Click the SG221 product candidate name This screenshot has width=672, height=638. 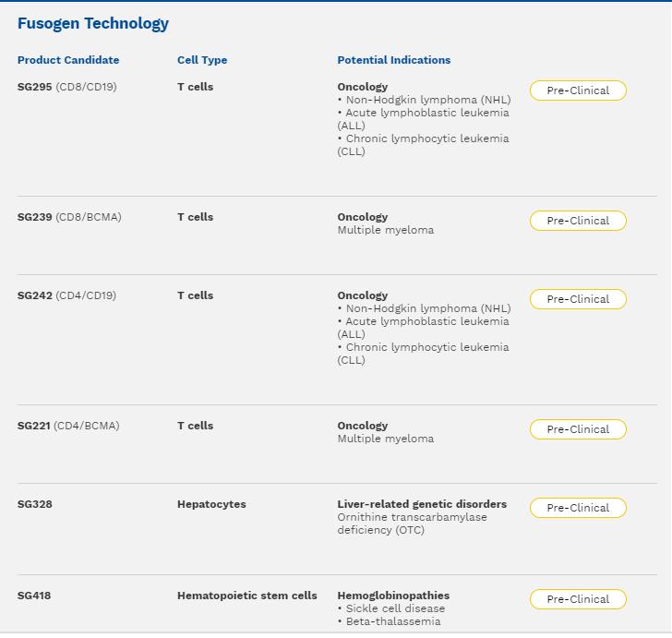point(34,426)
